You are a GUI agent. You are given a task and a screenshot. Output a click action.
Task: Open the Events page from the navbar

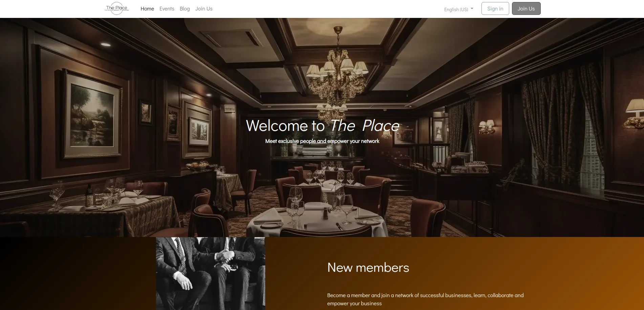click(167, 9)
